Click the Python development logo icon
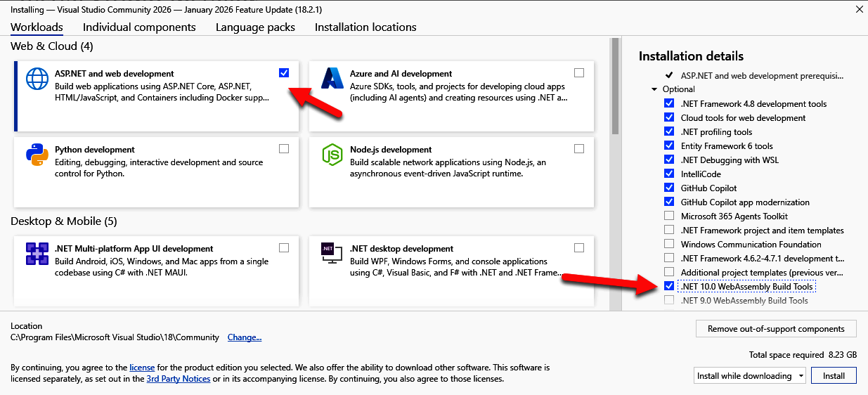 [x=37, y=154]
